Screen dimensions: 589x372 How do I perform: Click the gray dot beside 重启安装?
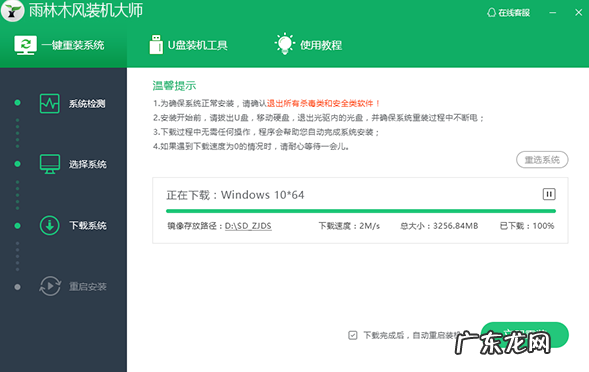(17, 287)
